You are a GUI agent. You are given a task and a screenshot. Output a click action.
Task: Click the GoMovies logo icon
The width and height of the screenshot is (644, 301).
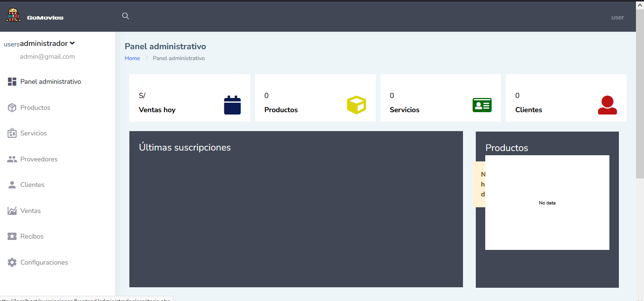tap(13, 16)
